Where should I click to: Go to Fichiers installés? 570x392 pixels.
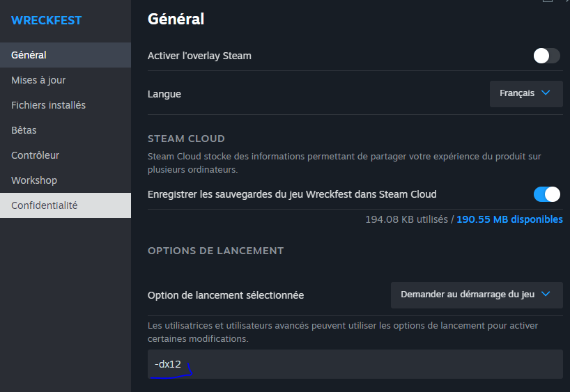coord(48,105)
